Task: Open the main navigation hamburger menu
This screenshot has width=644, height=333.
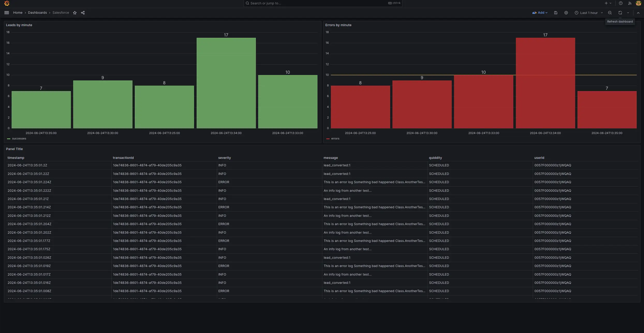Action: [x=6, y=12]
